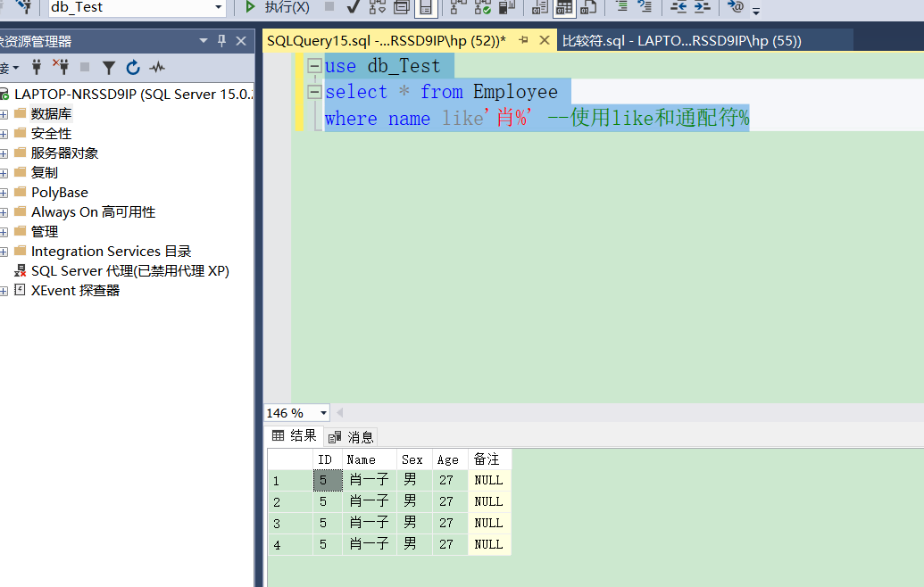The image size is (924, 587).
Task: Click the horizontal scrollbar left arrow
Action: tap(339, 413)
